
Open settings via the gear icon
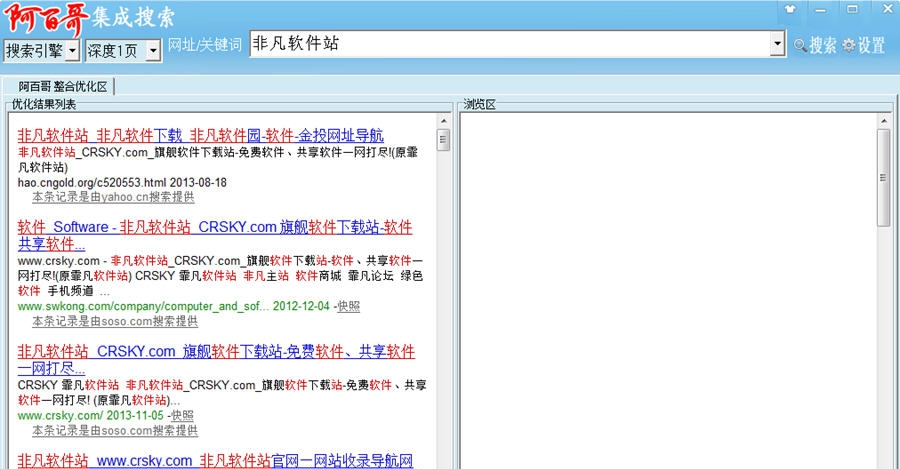849,45
